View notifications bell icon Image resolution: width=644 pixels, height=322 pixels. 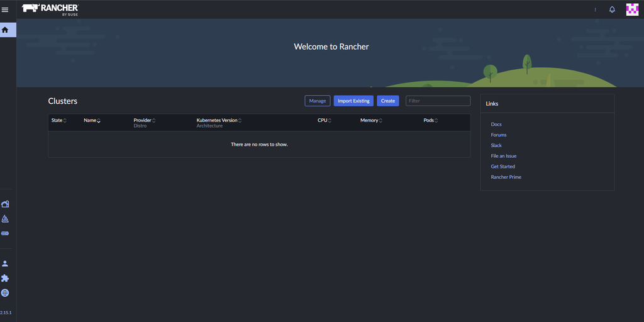612,9
